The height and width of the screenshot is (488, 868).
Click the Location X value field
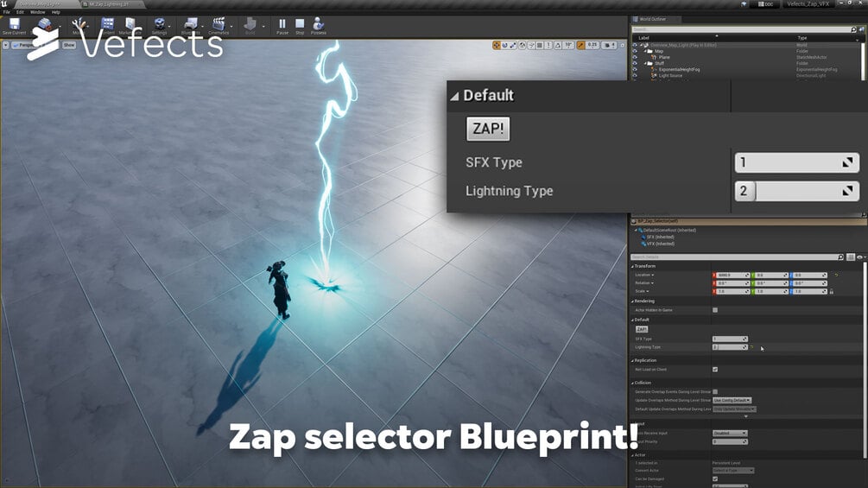coord(732,275)
